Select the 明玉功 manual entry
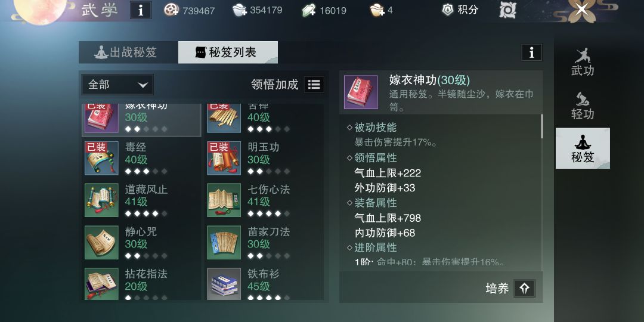This screenshot has width=644, height=322. [264, 158]
